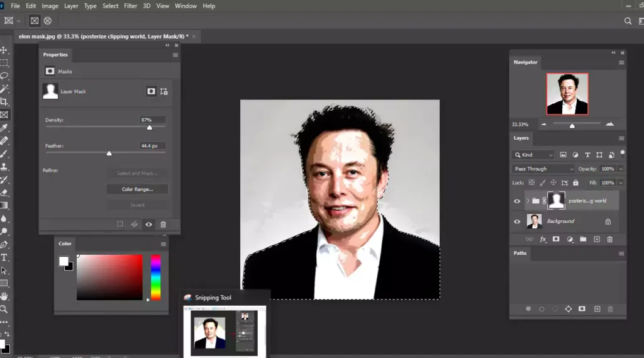Select the Eraser tool
The image size is (644, 358).
click(x=4, y=193)
